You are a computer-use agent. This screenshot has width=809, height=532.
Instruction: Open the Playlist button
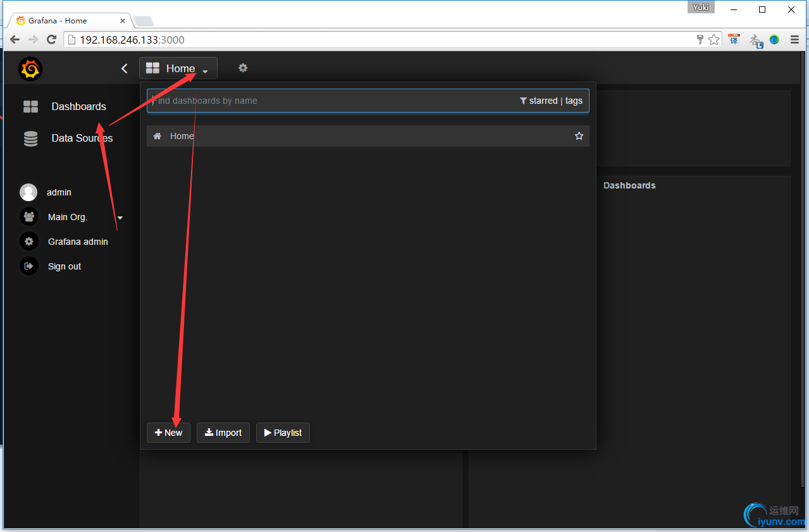click(x=283, y=433)
